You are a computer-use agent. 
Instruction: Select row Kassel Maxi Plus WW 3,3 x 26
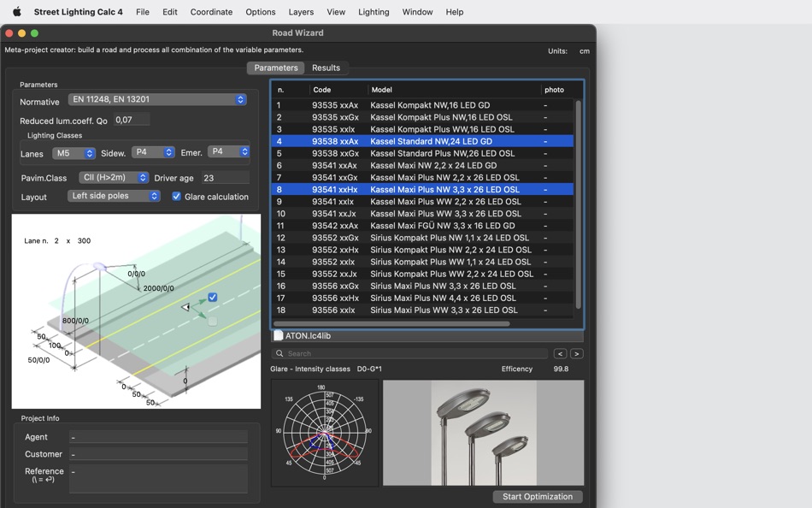tap(422, 214)
